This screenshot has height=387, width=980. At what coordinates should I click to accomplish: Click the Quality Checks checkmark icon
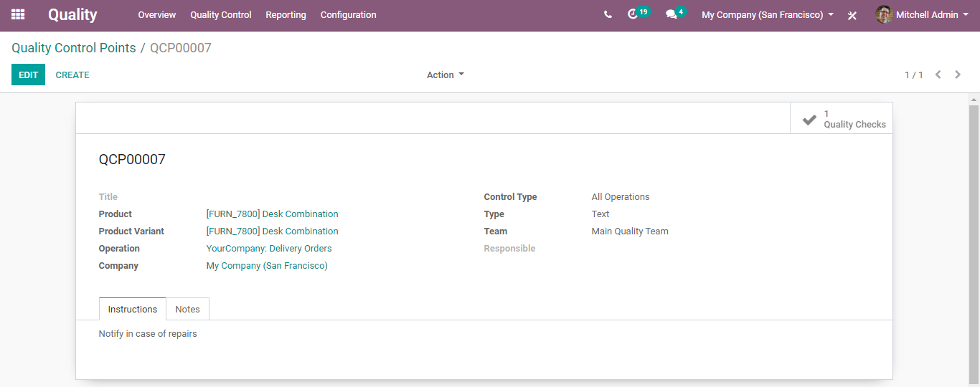[809, 120]
